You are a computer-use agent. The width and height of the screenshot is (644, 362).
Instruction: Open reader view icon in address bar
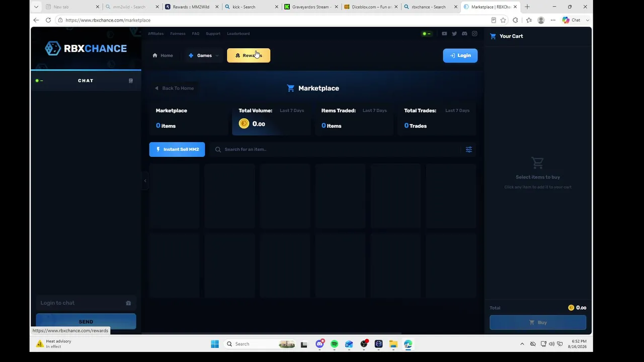(494, 20)
